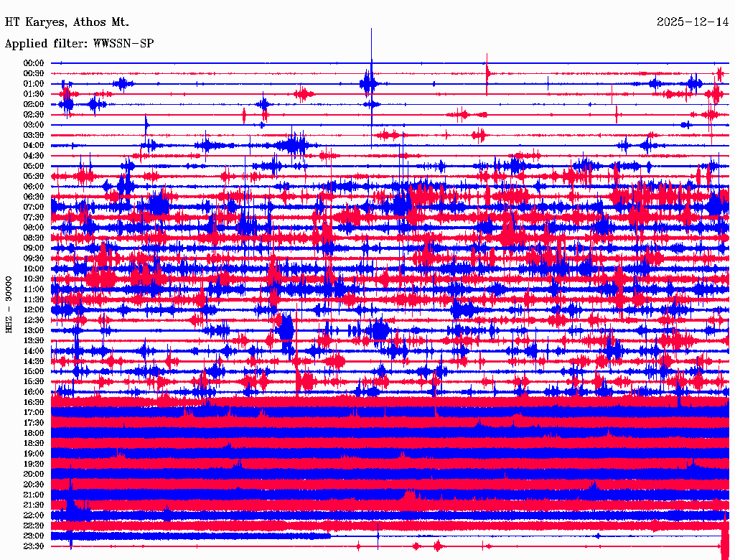Image resolution: width=735 pixels, height=560 pixels.
Task: Click the 19:30 time label
Action: coord(34,464)
